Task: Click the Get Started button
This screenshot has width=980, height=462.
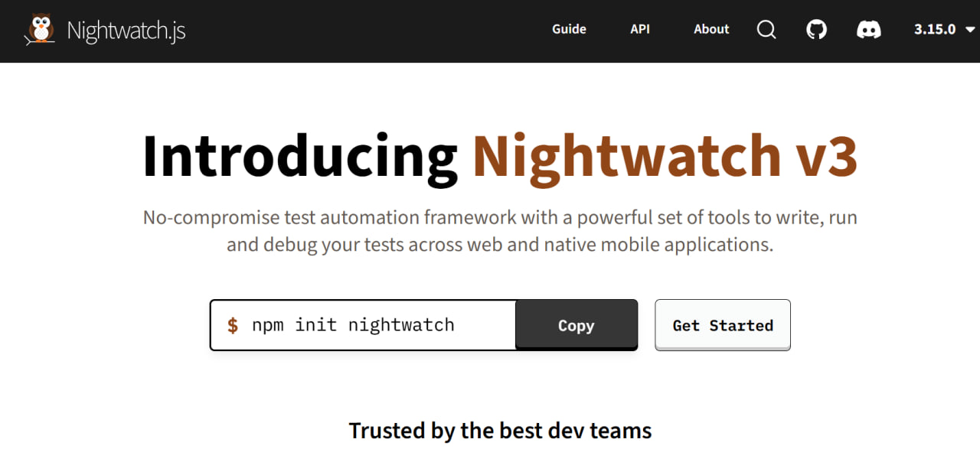Action: pyautogui.click(x=722, y=324)
